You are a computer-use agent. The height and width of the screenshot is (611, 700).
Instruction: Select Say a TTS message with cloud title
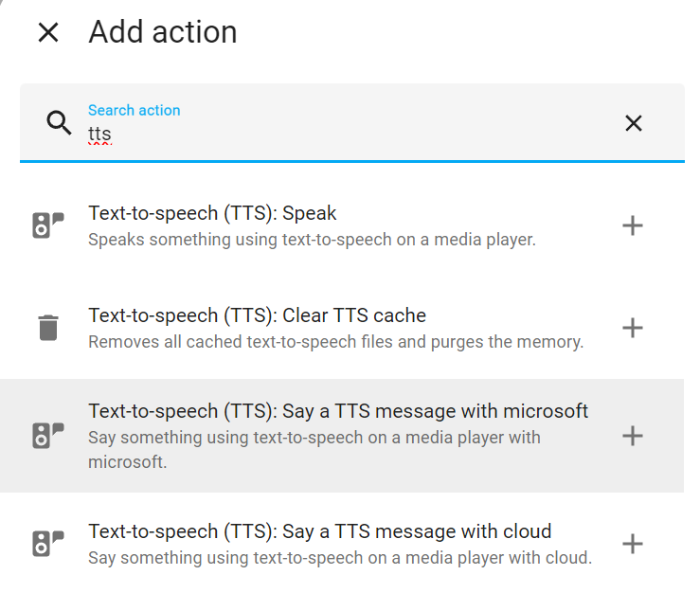click(x=319, y=531)
